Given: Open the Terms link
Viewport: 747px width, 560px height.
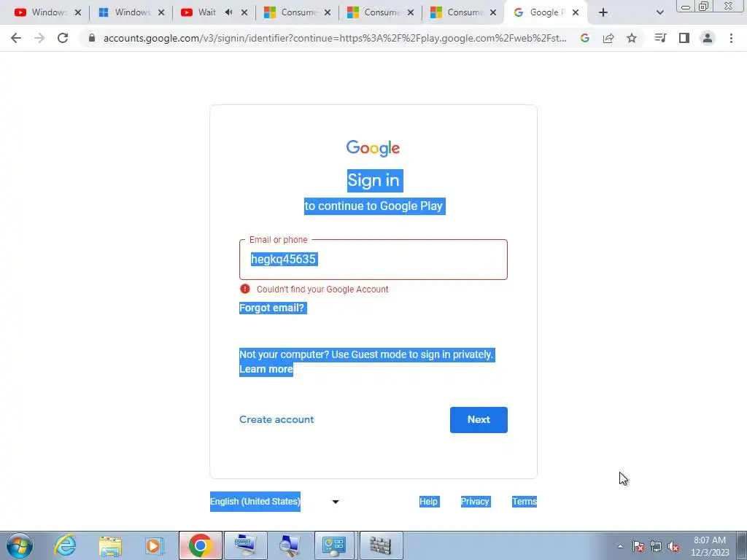Looking at the screenshot, I should coord(524,502).
